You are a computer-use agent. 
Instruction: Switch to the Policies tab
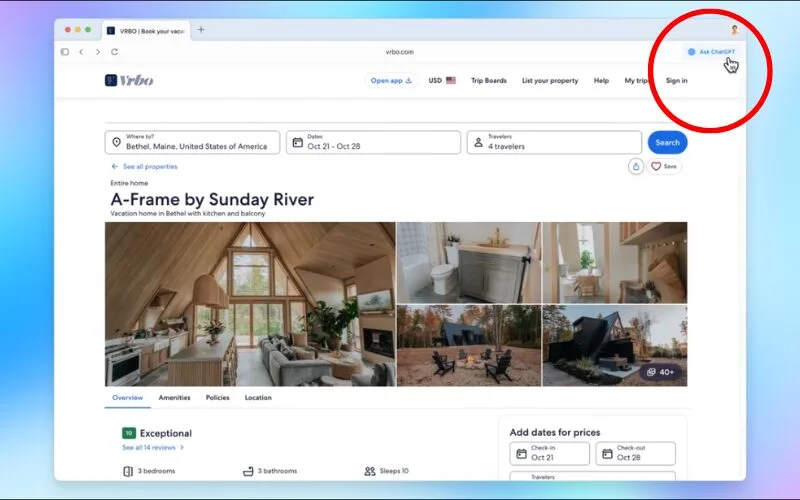pyautogui.click(x=217, y=398)
